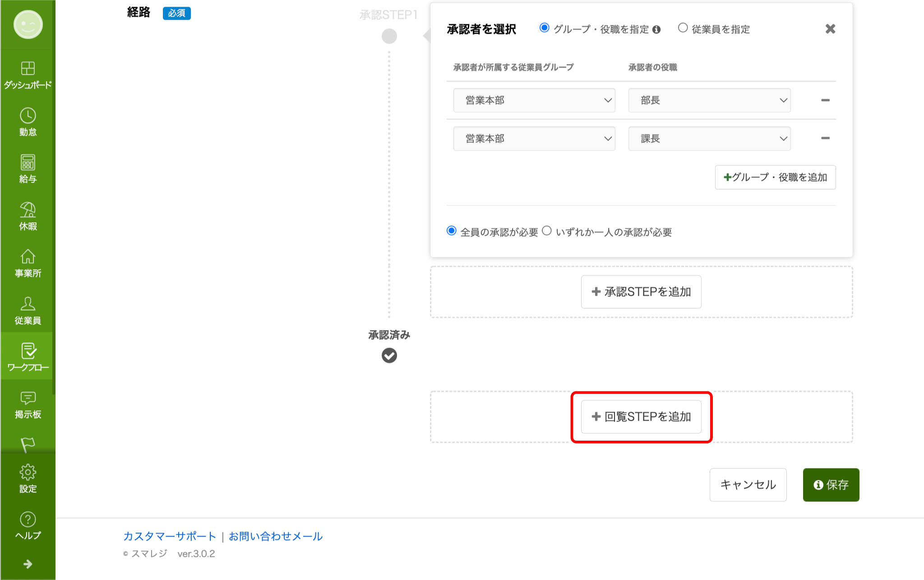Expand sidebar with the arrow icon
Screen dimensions: 924x580
[x=28, y=564]
